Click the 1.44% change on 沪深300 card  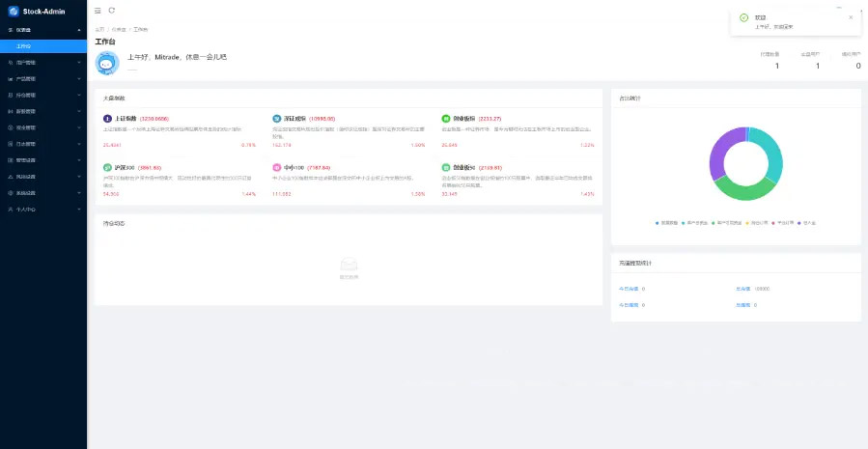coord(248,194)
